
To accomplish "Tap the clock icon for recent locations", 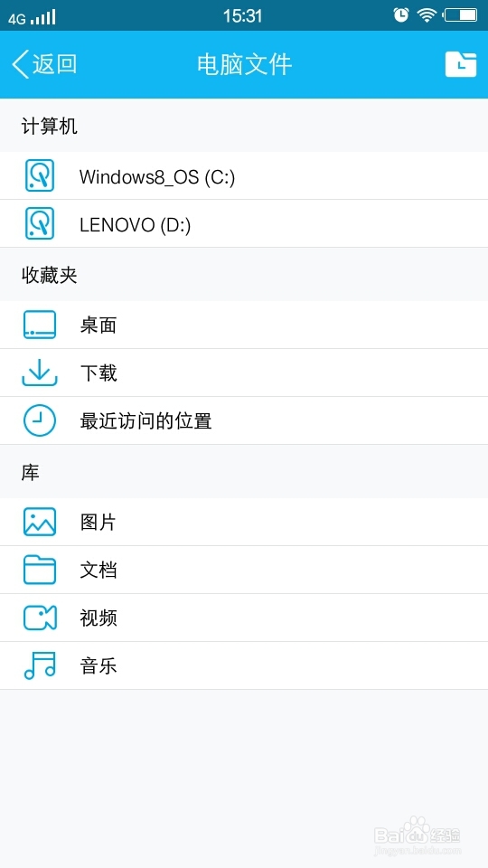I will coord(39,420).
